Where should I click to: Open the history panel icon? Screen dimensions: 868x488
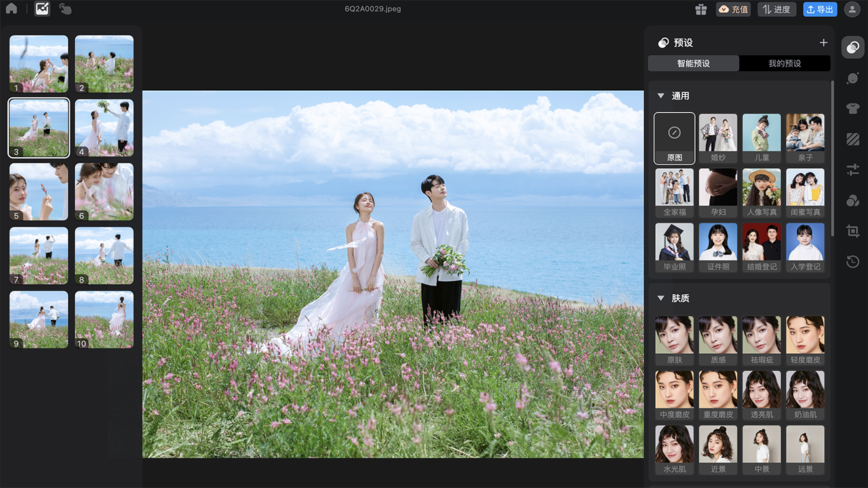point(852,261)
